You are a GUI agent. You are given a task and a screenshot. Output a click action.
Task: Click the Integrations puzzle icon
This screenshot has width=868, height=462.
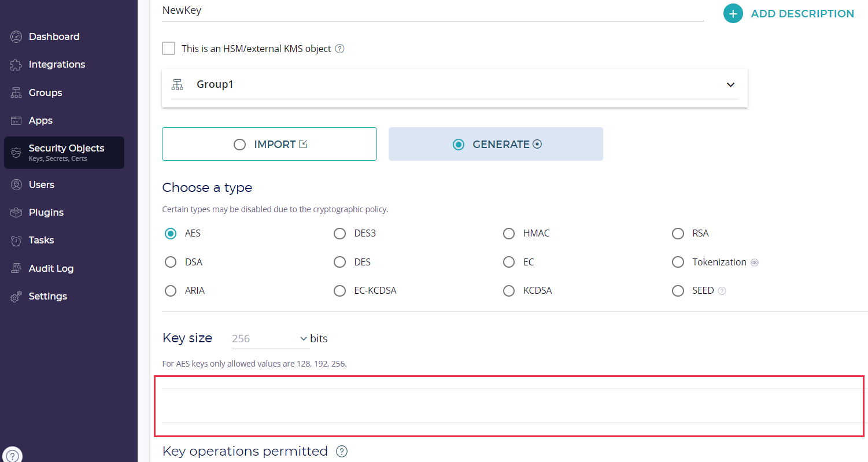tap(16, 65)
